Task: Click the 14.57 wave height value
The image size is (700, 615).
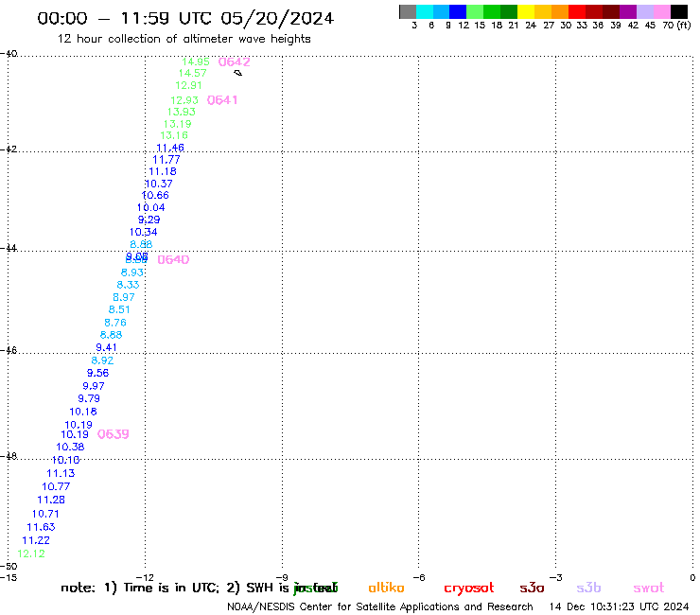Action: coord(192,73)
